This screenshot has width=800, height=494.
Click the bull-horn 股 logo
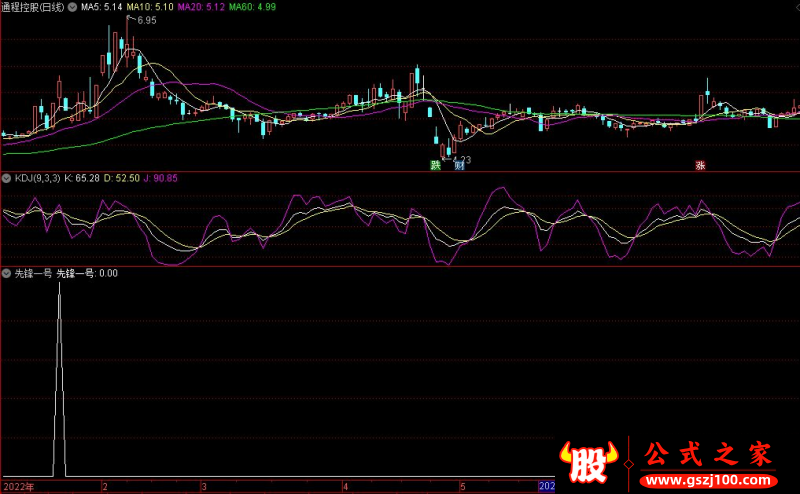tap(588, 462)
